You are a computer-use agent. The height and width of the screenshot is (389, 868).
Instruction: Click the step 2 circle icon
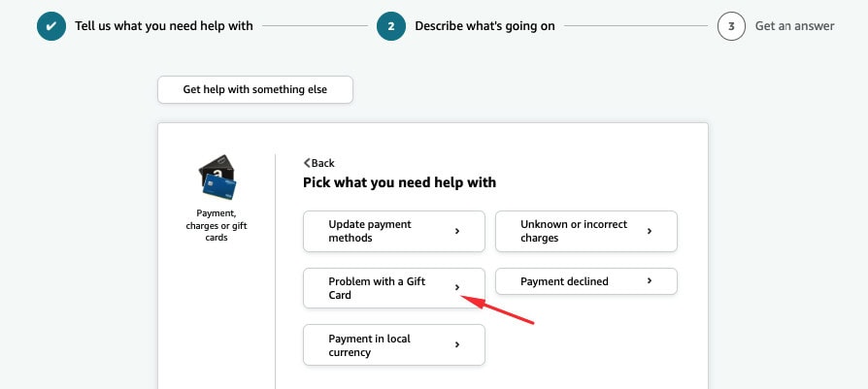point(390,26)
